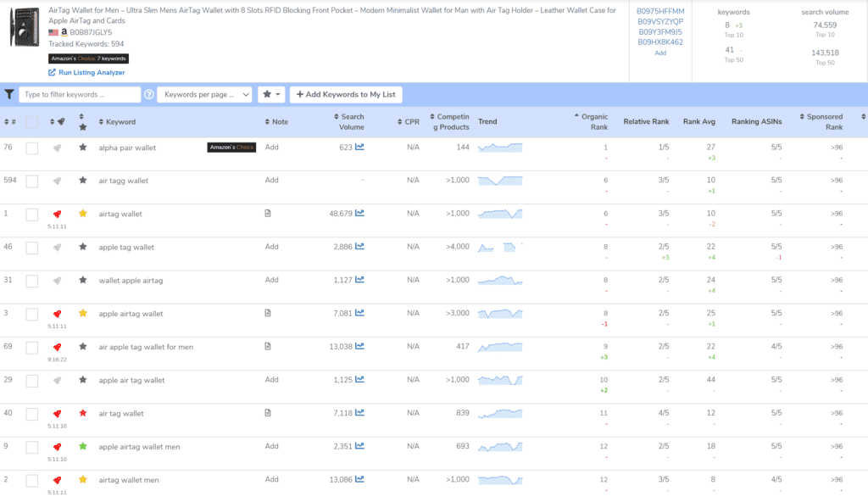Viewport: 868px width, 502px height.
Task: Sort by star column header
Action: [82, 122]
